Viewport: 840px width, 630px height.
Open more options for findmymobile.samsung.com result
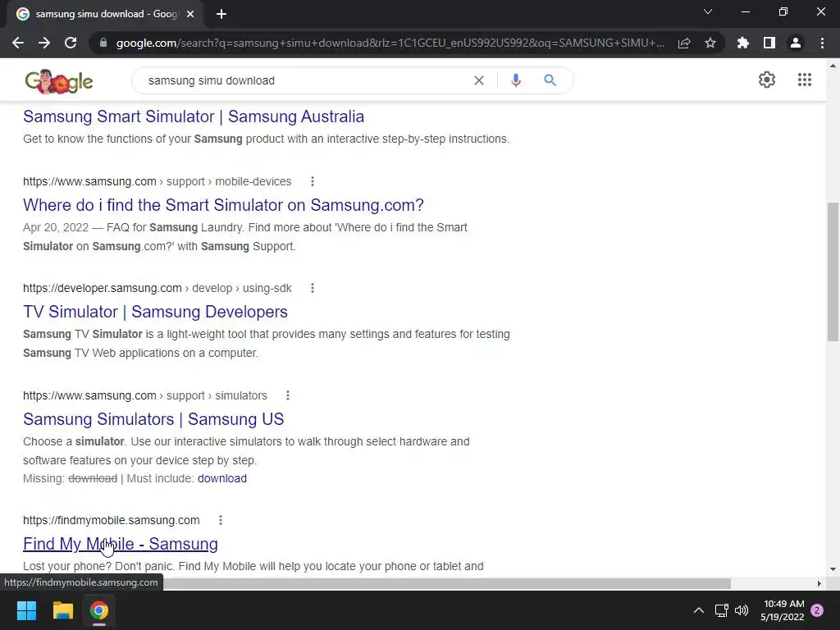(x=220, y=520)
